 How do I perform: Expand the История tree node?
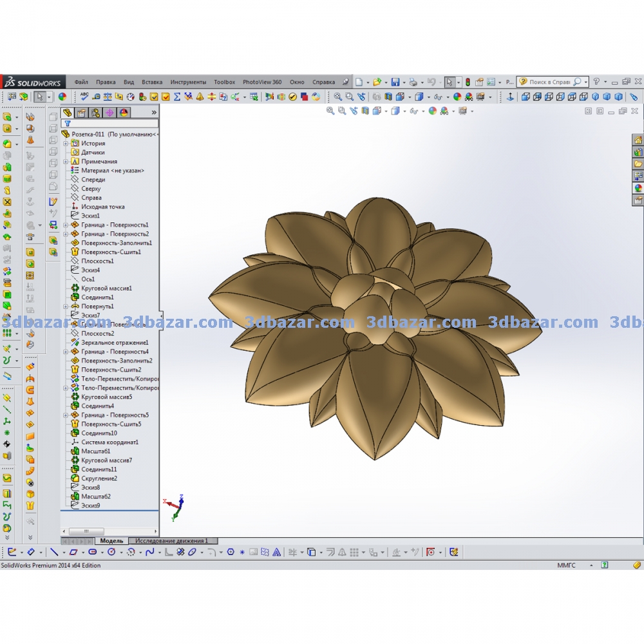point(66,144)
